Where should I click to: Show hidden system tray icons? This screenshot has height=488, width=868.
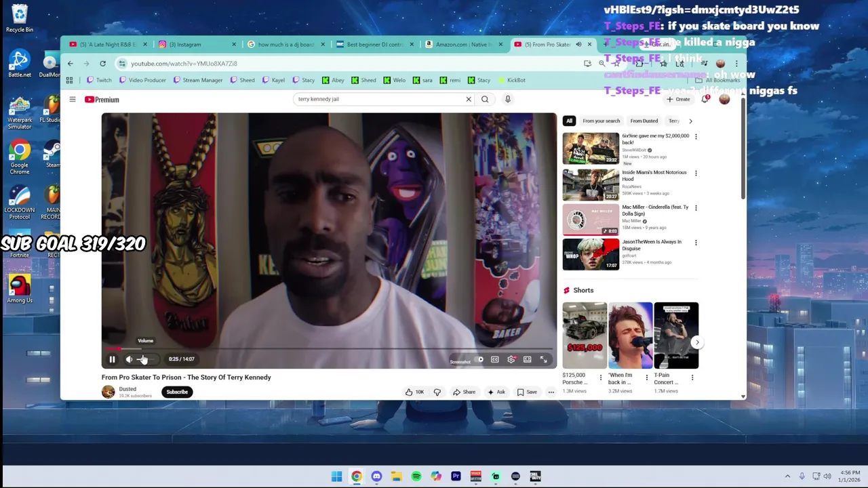click(x=787, y=476)
